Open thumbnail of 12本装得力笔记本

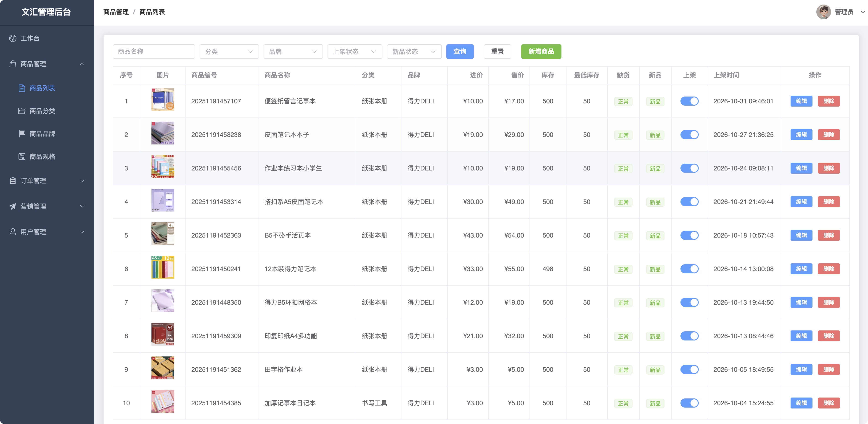(x=163, y=267)
